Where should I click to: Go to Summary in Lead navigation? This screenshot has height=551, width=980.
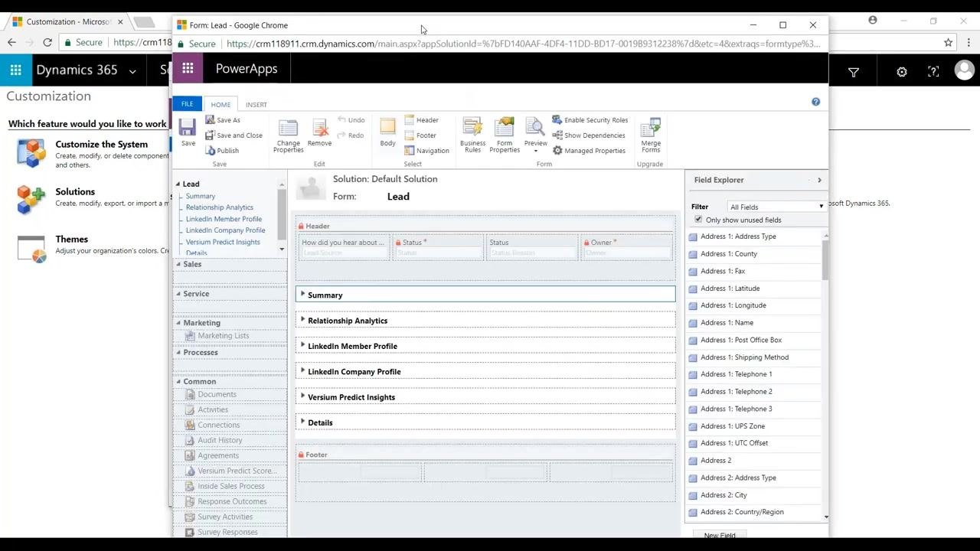tap(201, 196)
